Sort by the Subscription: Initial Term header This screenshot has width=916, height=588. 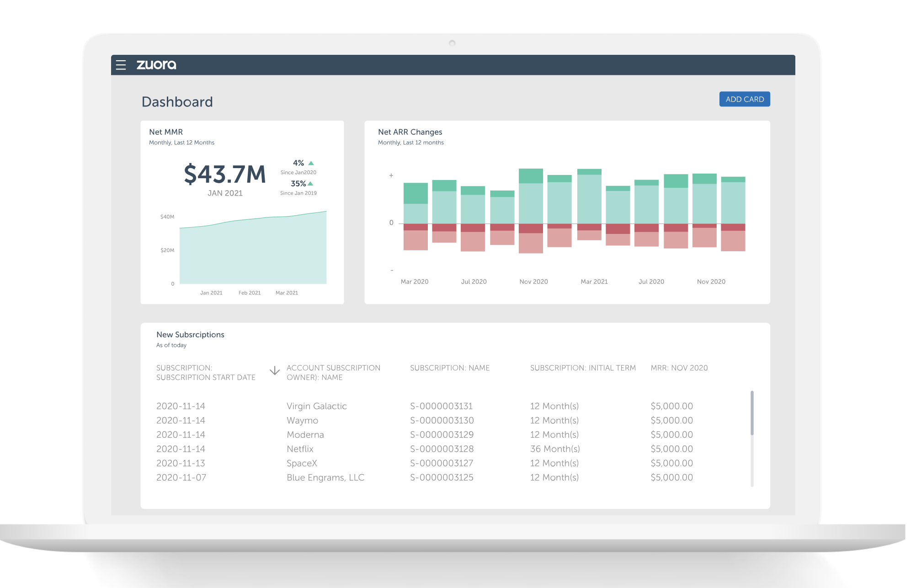[582, 368]
